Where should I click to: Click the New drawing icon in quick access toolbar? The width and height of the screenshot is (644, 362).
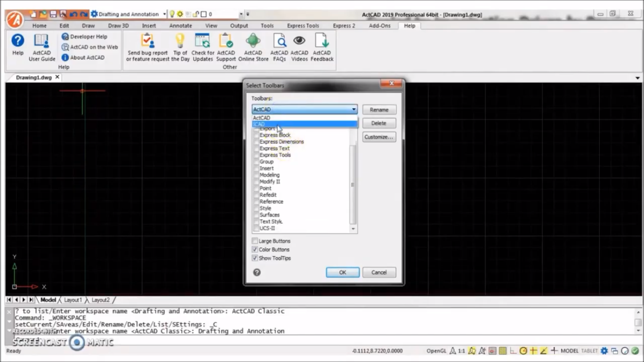tap(33, 14)
